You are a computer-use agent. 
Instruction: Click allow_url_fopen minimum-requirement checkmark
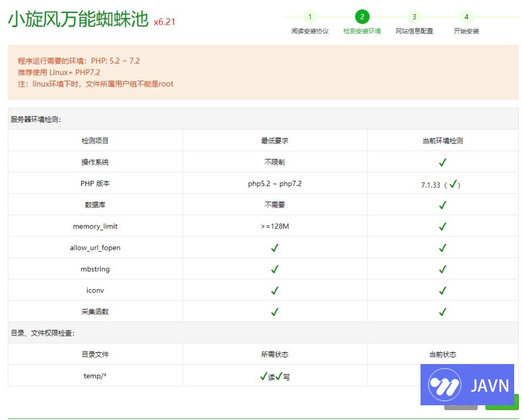click(x=274, y=248)
